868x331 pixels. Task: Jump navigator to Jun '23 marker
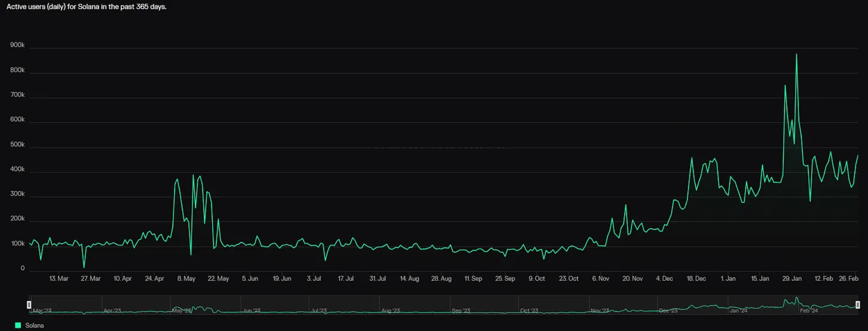[x=251, y=311]
